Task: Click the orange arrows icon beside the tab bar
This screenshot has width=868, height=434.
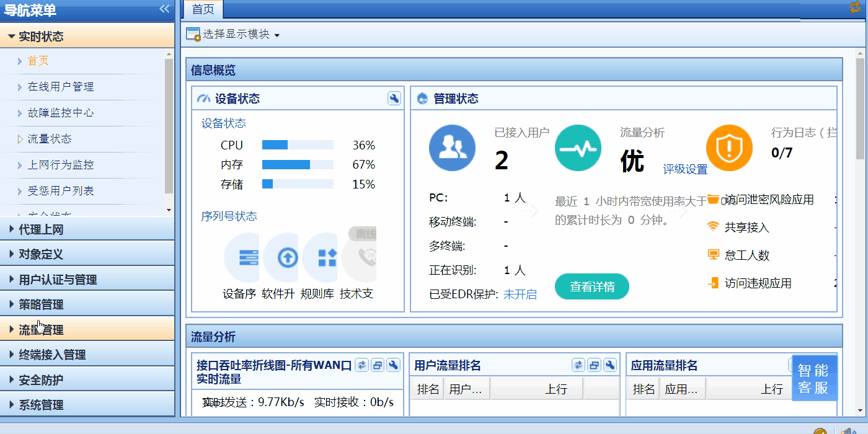Action: [855, 7]
